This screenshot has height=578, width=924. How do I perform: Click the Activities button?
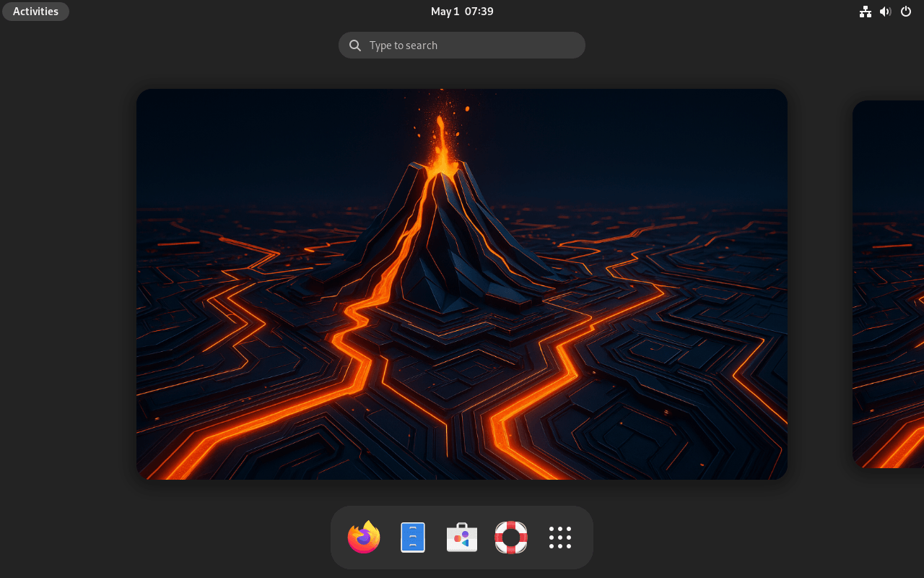(35, 12)
